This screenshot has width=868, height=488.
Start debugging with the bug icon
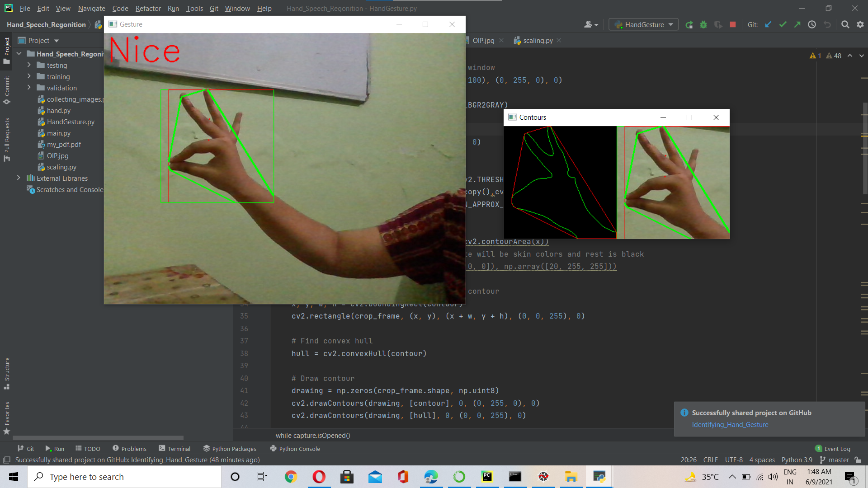703,25
